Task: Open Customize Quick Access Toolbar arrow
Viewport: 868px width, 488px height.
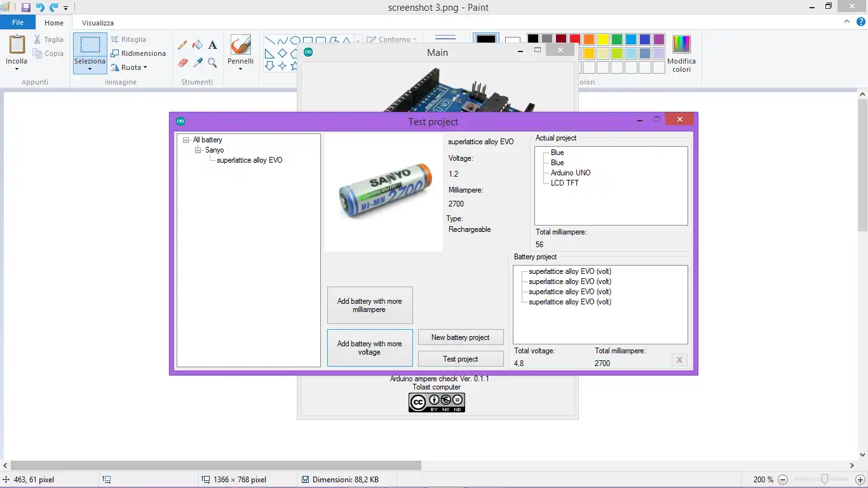Action: coord(65,8)
